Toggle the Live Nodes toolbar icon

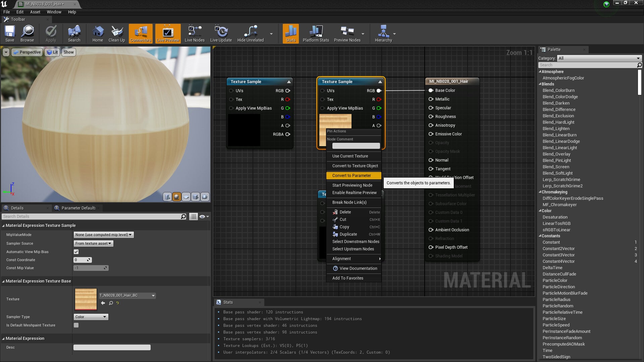[x=195, y=34]
